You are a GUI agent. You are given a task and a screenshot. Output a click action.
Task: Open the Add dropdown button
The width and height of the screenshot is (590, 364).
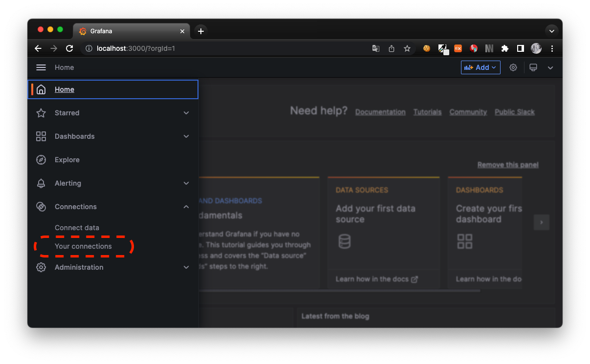(x=481, y=67)
